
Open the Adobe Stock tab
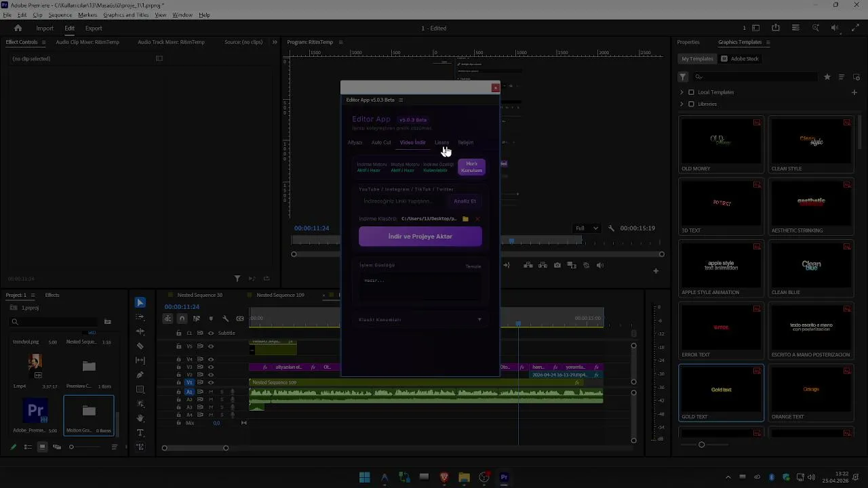[740, 59]
